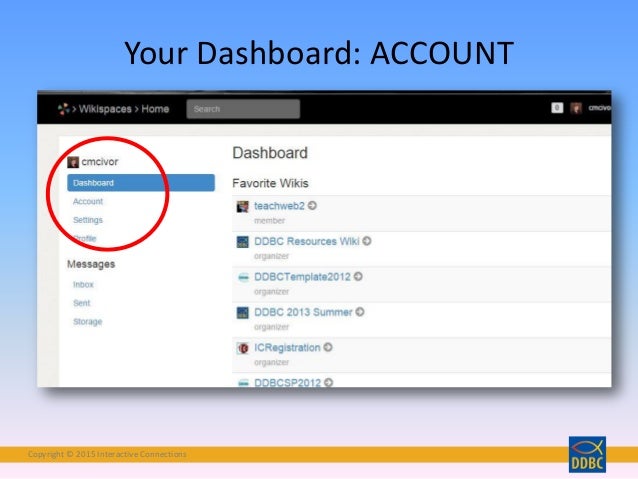Click arrow icon beside ICRegistration
This screenshot has height=479, width=638.
pos(328,347)
